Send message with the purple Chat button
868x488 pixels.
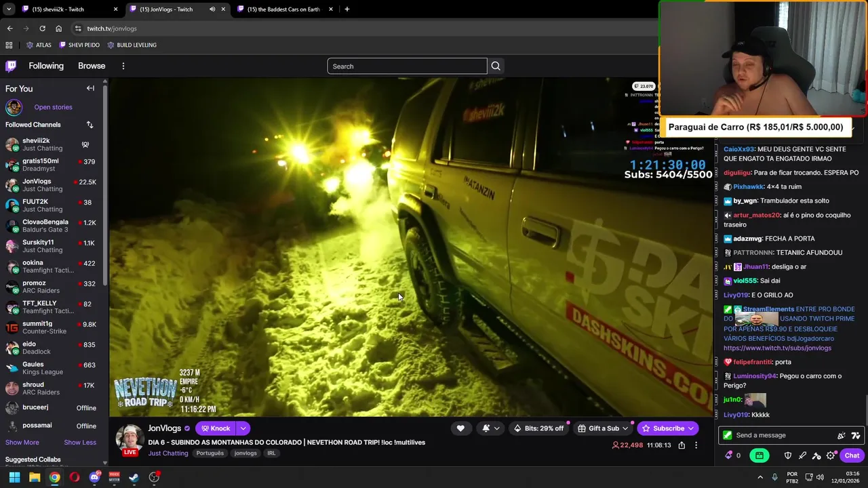click(852, 455)
